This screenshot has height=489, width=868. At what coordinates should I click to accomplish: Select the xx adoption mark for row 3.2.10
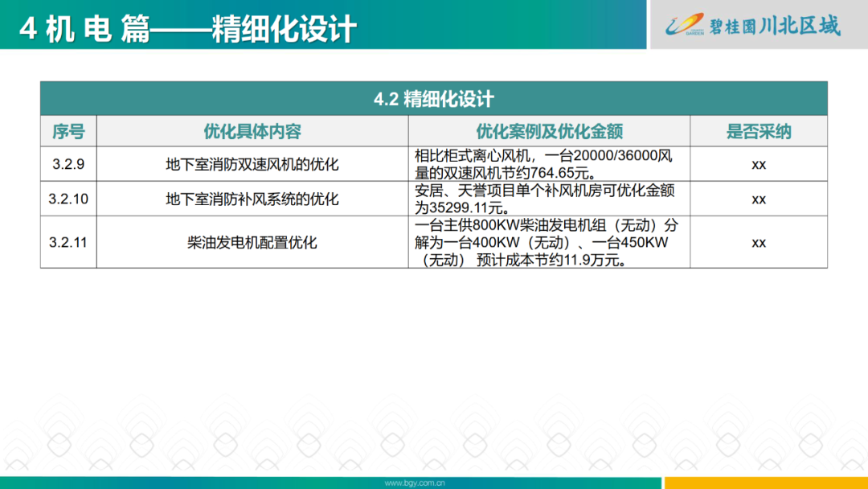pos(756,199)
